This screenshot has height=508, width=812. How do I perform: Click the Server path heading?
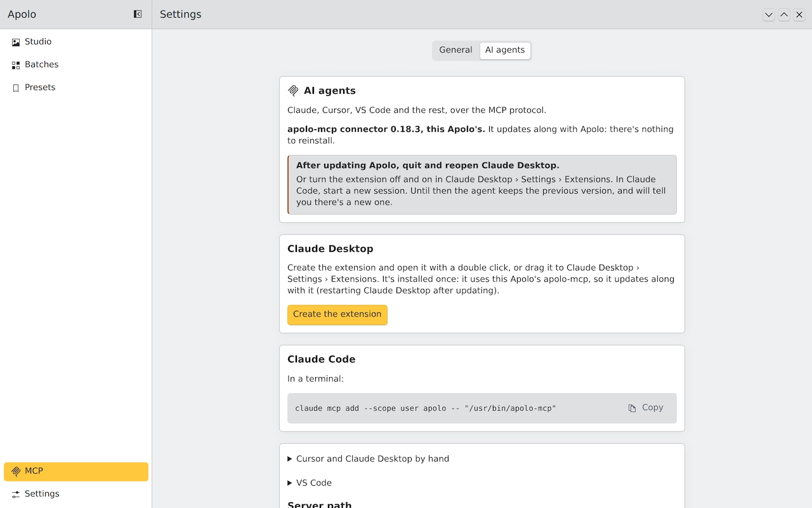(320, 504)
